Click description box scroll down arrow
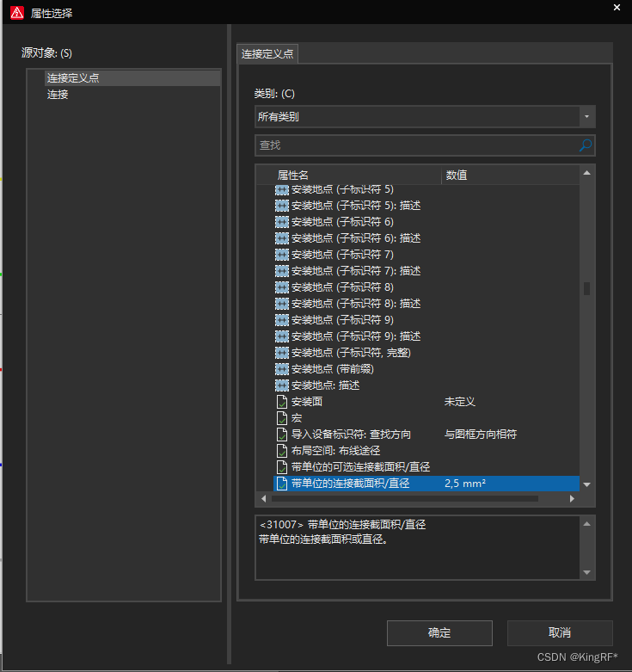 click(586, 572)
